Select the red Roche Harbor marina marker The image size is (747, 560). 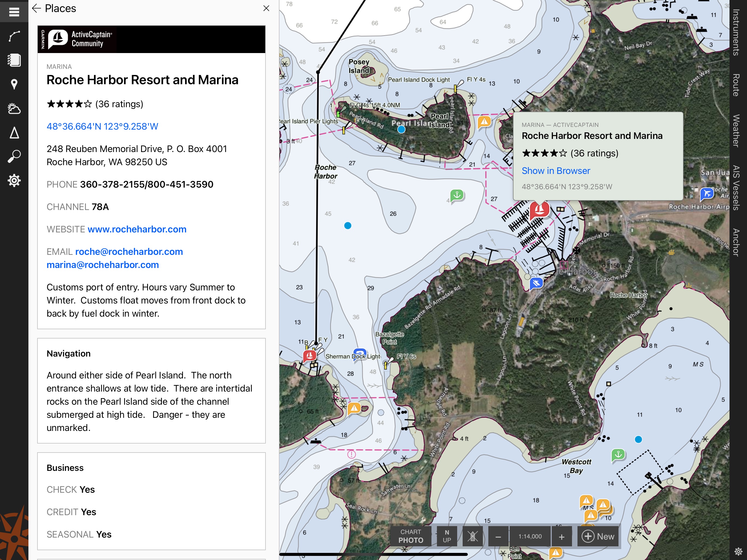[539, 210]
